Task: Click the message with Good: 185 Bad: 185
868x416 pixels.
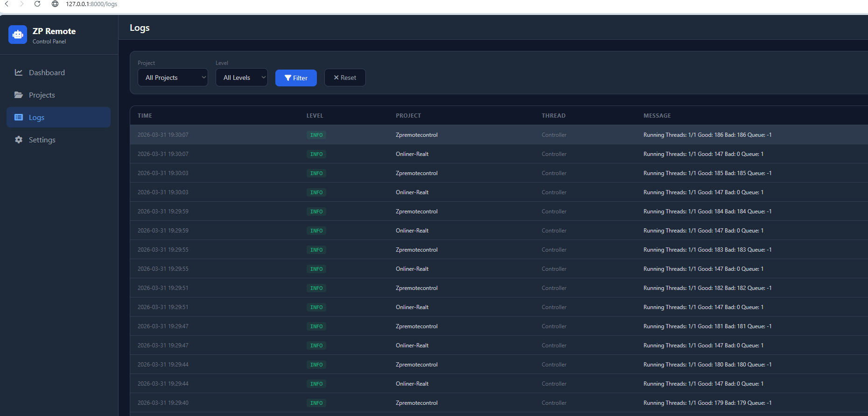Action: pyautogui.click(x=707, y=173)
